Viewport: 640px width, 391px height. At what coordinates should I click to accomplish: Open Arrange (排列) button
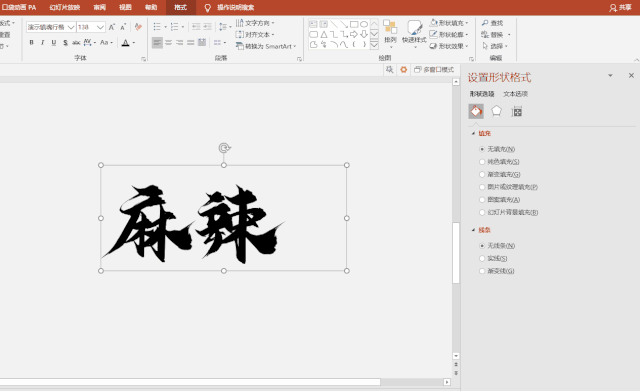pos(390,33)
